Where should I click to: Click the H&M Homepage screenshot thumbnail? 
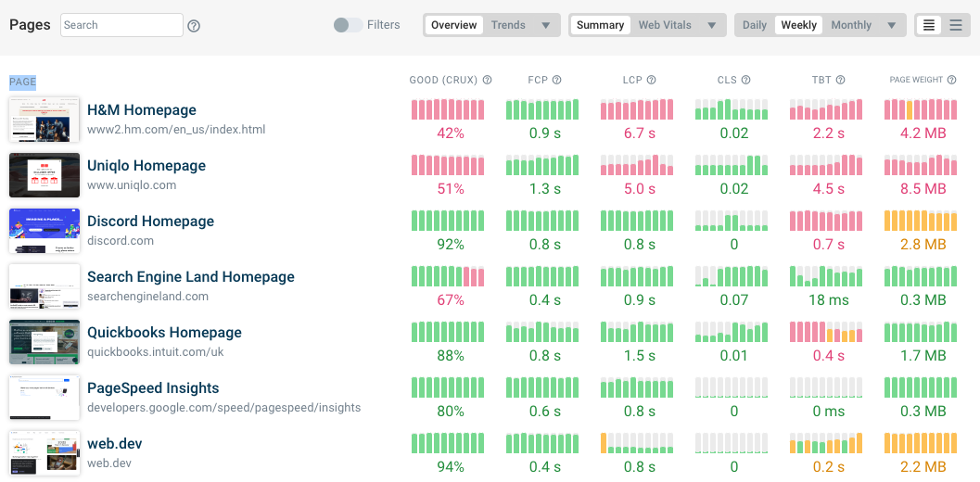click(45, 120)
